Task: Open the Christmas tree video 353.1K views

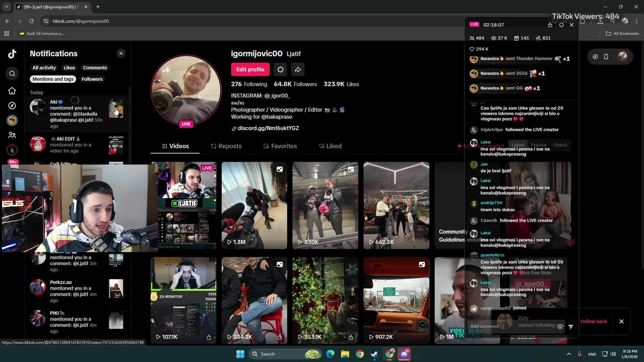Action: tap(326, 301)
